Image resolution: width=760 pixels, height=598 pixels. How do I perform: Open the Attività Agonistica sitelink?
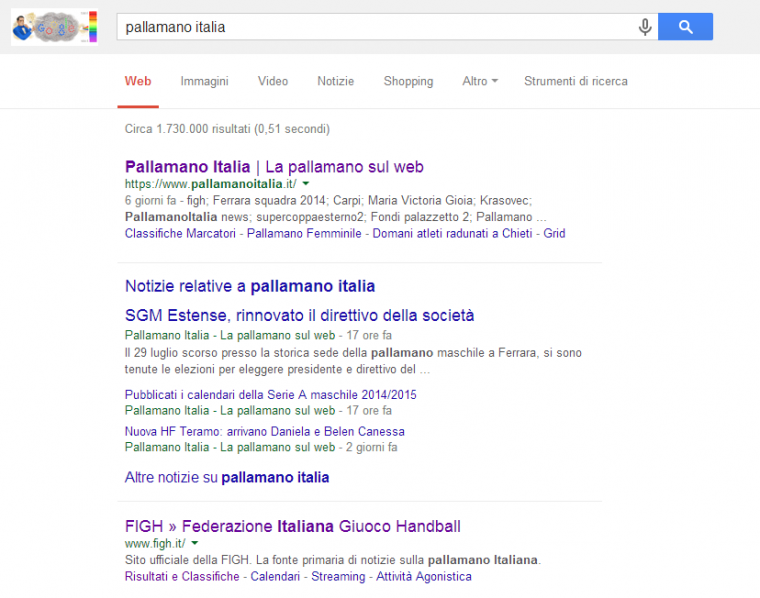pyautogui.click(x=424, y=577)
